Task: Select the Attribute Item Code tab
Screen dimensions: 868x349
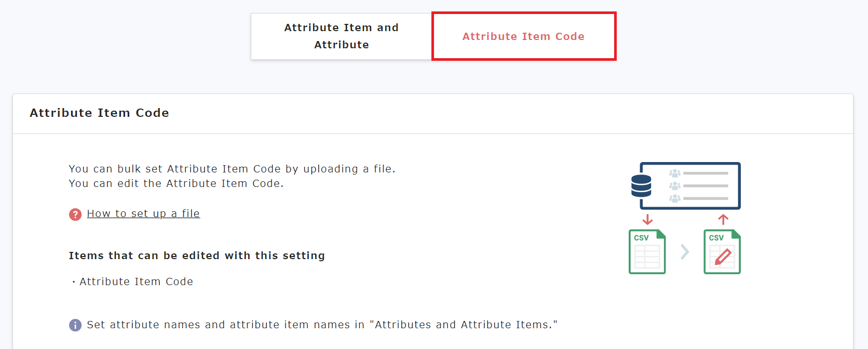Action: [523, 36]
